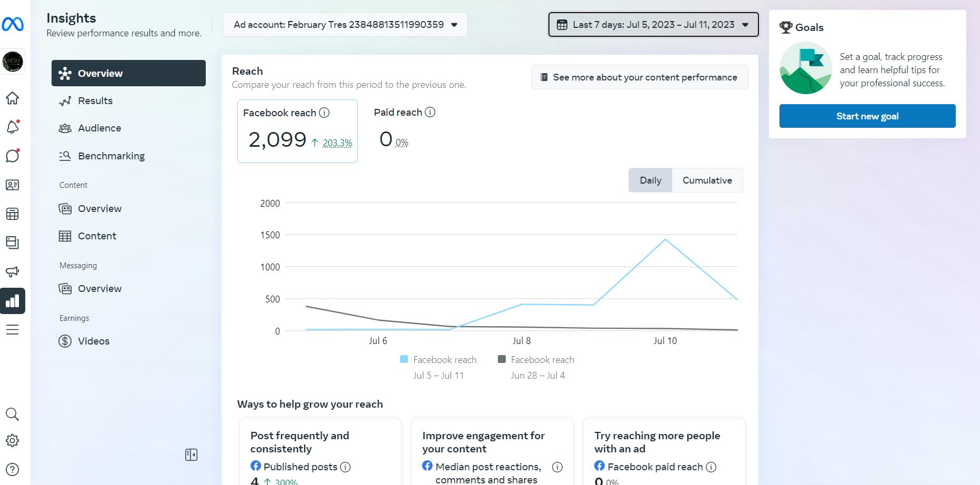The image size is (980, 485).
Task: Collapse the Insights sidebar panel
Action: tap(191, 454)
